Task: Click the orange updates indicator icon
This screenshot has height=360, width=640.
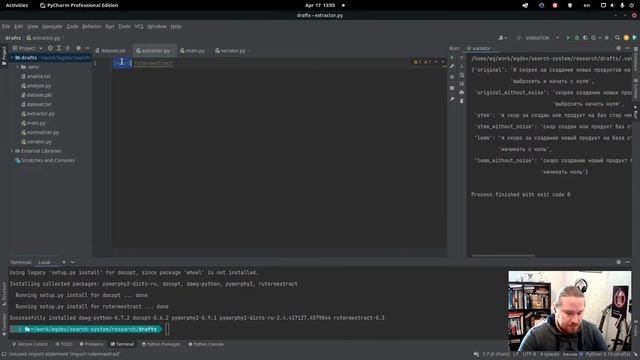Action: coord(627,38)
